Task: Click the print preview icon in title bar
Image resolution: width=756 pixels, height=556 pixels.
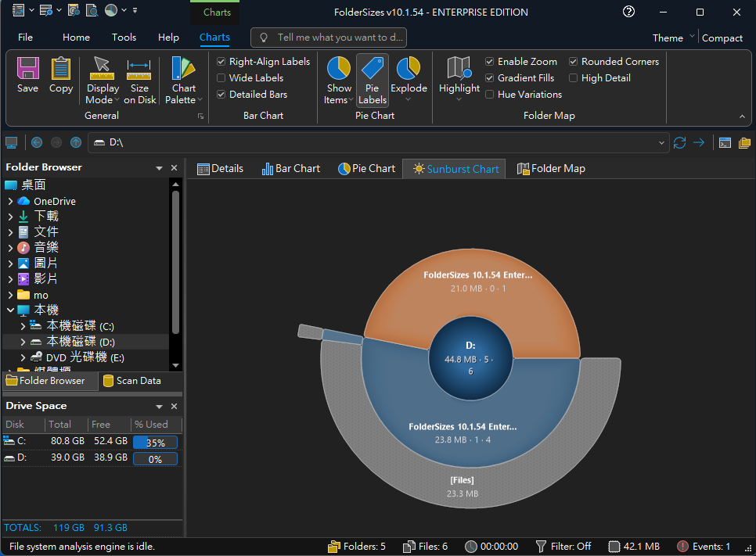Action: pyautogui.click(x=92, y=10)
